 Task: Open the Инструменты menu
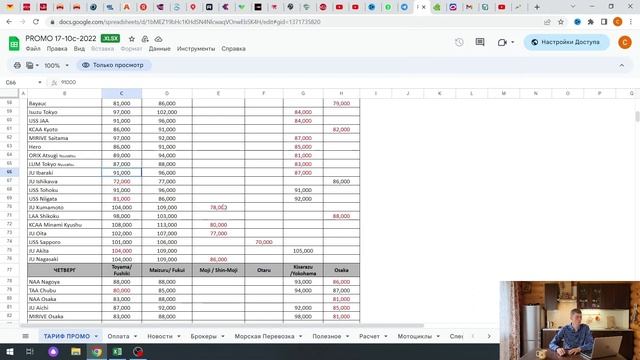pos(196,49)
